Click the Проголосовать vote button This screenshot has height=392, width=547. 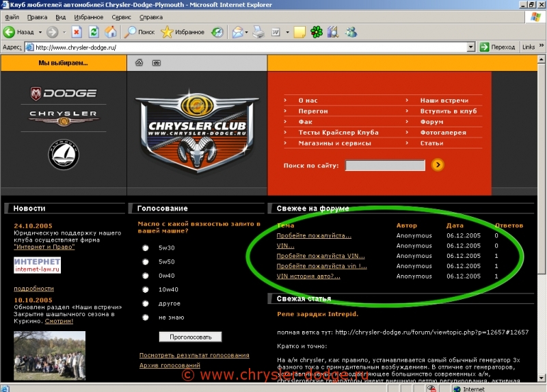[x=191, y=337]
